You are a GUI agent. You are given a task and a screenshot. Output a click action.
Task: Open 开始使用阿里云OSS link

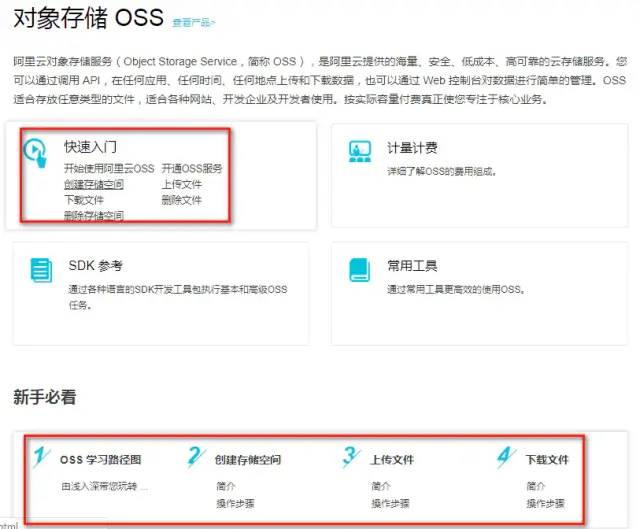coord(109,169)
